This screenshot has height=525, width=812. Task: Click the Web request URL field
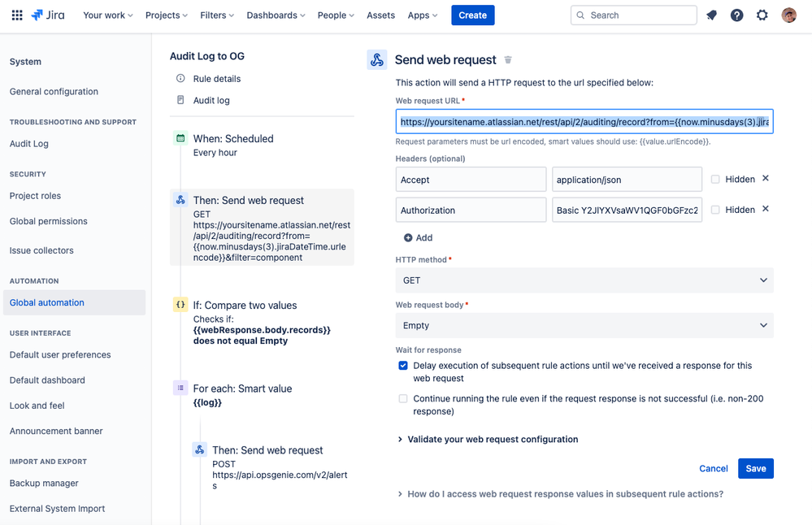584,122
